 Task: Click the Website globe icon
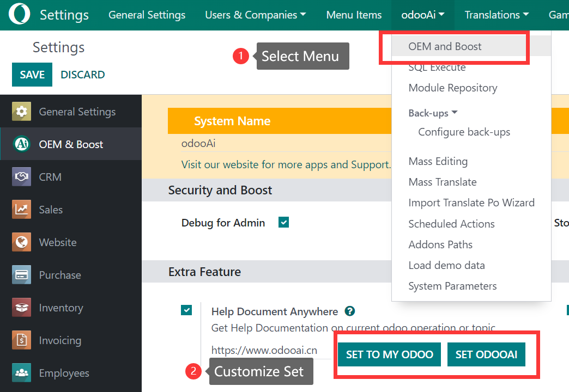coord(22,242)
